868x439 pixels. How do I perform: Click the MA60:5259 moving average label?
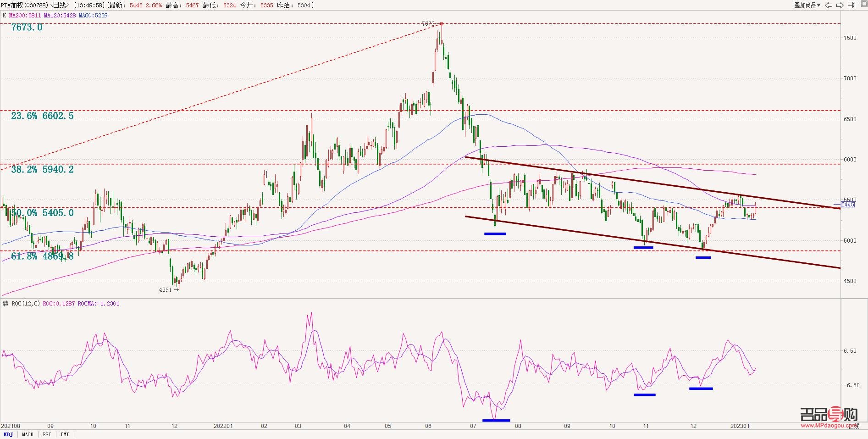[93, 16]
